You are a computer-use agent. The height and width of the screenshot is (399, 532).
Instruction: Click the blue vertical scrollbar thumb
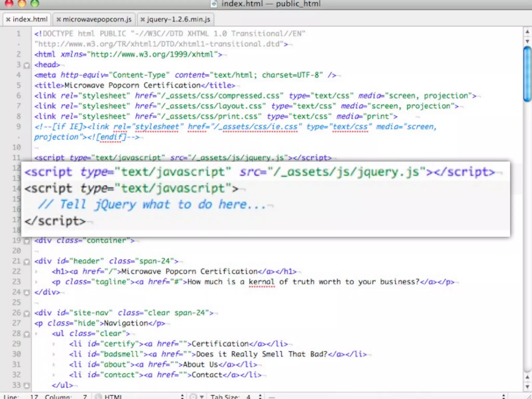(x=527, y=74)
